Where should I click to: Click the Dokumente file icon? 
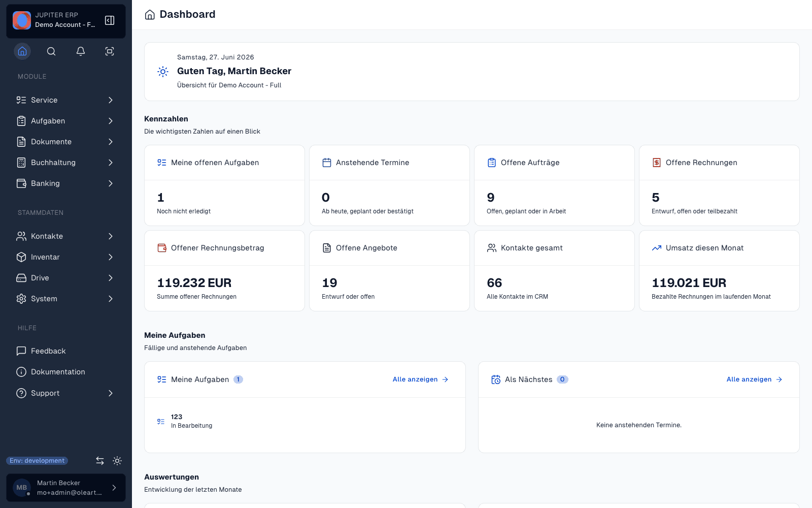point(21,142)
